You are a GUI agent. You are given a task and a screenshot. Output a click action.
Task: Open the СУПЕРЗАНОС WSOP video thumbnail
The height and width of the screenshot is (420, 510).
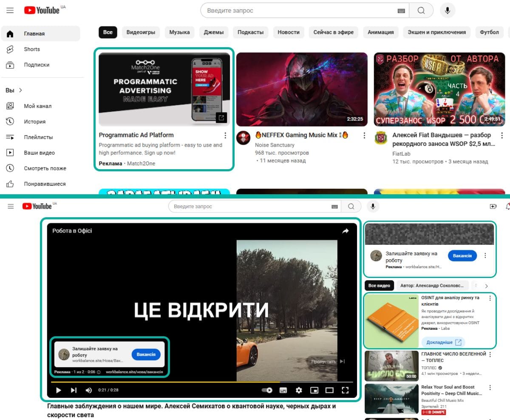coord(439,89)
